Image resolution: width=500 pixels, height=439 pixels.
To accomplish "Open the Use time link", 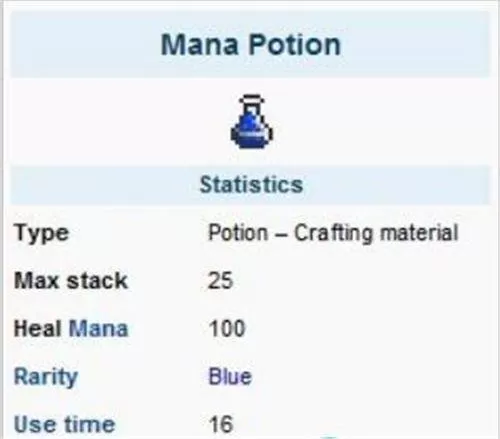I will point(64,424).
